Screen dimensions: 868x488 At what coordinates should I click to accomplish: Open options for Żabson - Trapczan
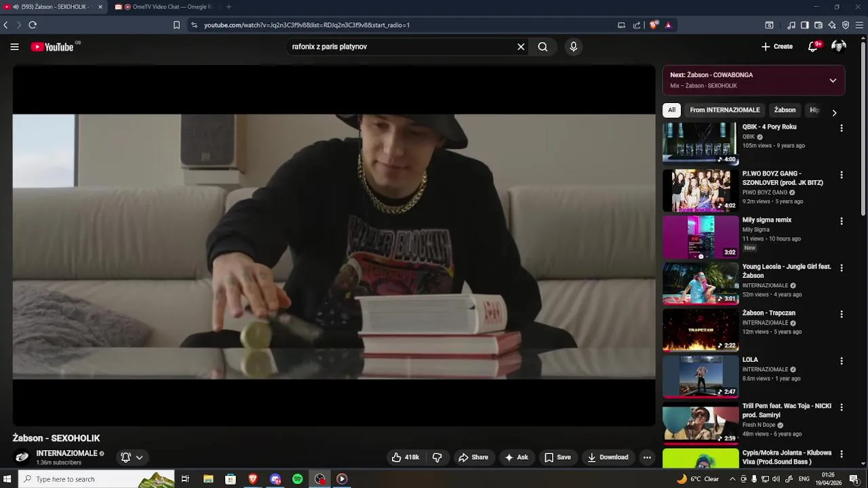click(842, 314)
